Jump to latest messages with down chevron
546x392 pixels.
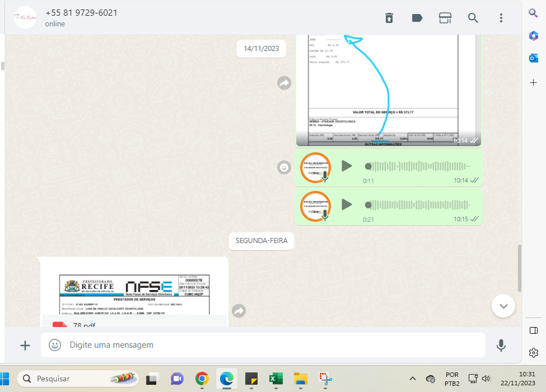click(503, 306)
